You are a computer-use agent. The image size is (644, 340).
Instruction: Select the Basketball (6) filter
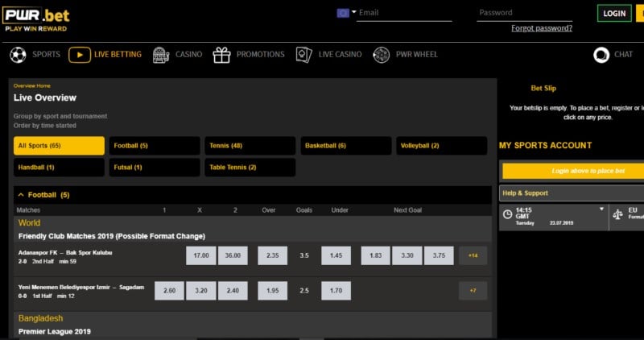pos(346,146)
